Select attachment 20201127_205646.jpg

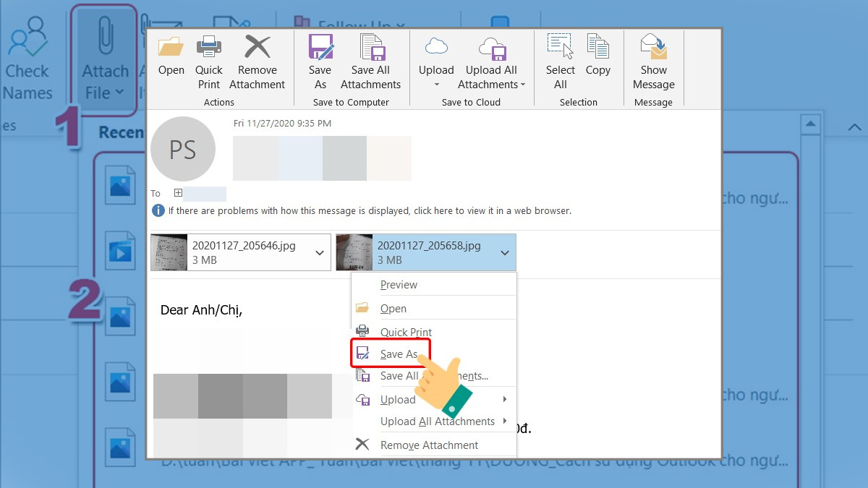(x=240, y=252)
